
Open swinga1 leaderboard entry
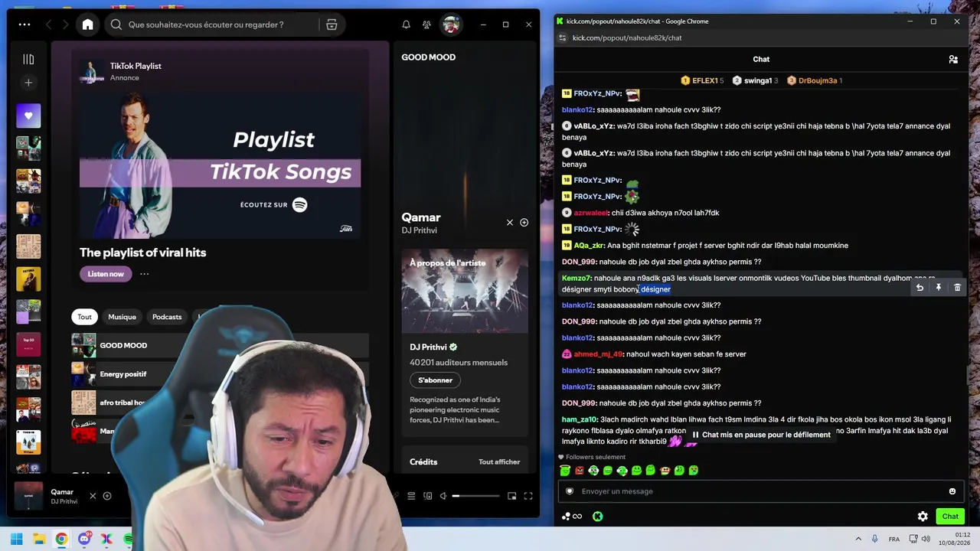coord(755,80)
